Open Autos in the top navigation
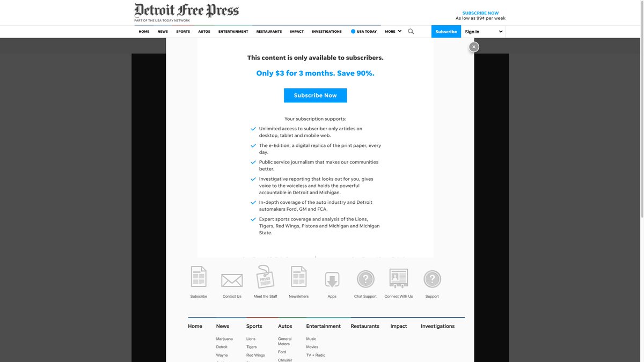644x362 pixels. click(204, 32)
